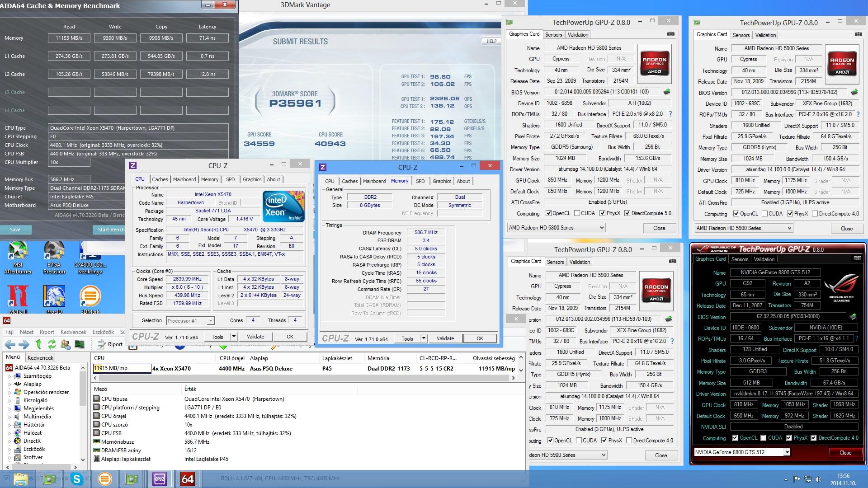Open Sensors tab in HD 5800 GPU-Z
Viewport: 868px width, 488px height.
coord(553,35)
